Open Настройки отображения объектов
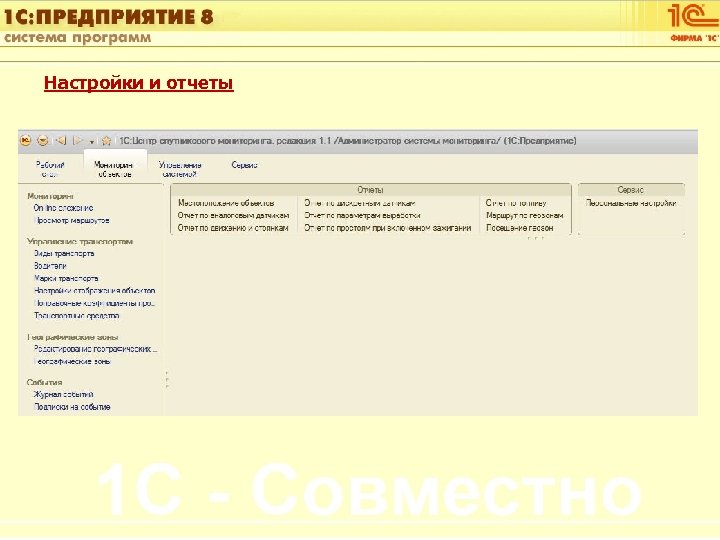 click(x=95, y=291)
